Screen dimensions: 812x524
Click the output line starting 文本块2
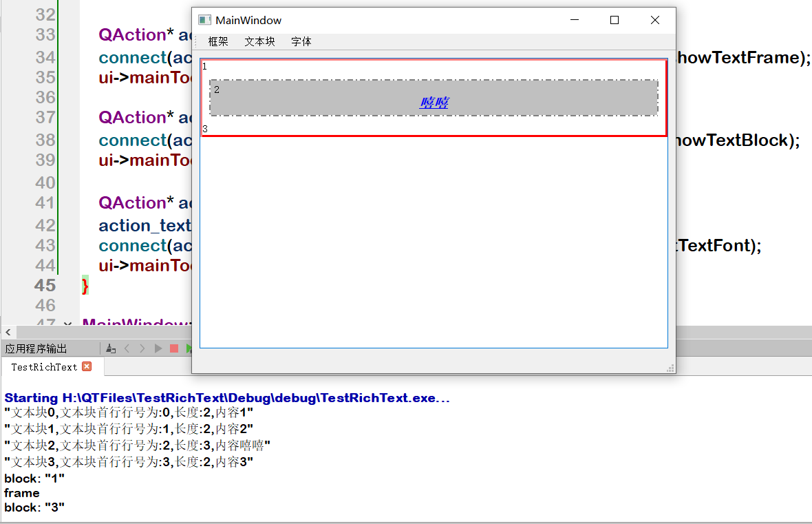[137, 446]
